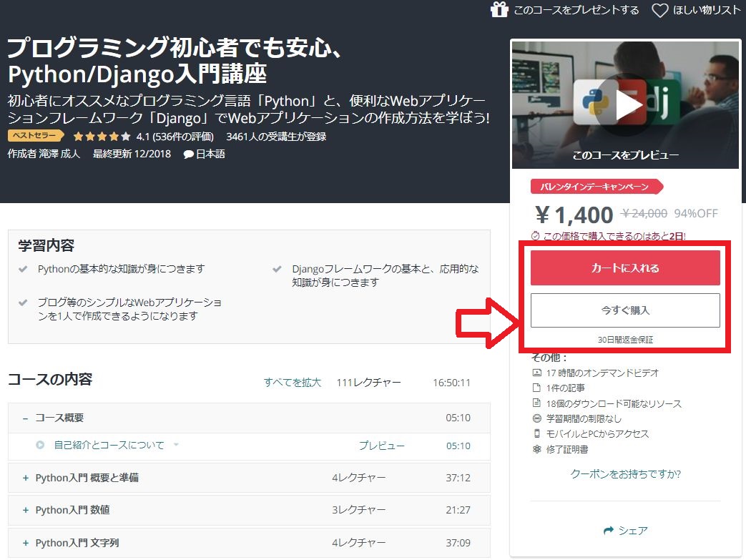Click the 今すぐ購入 button
746x560 pixels.
625,310
